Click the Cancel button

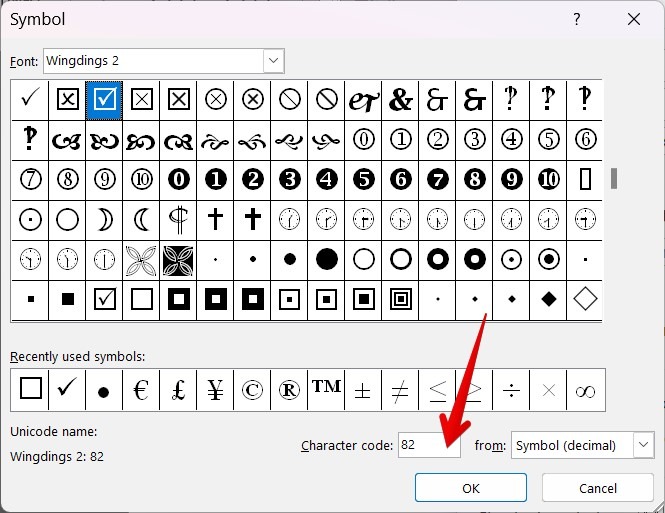tap(598, 488)
